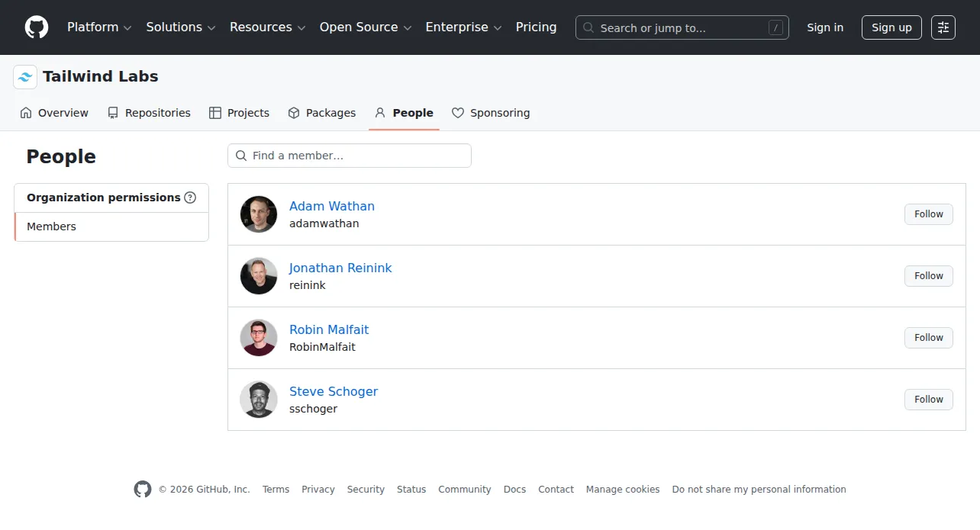The height and width of the screenshot is (530, 980).
Task: Select the People tab
Action: 404,113
